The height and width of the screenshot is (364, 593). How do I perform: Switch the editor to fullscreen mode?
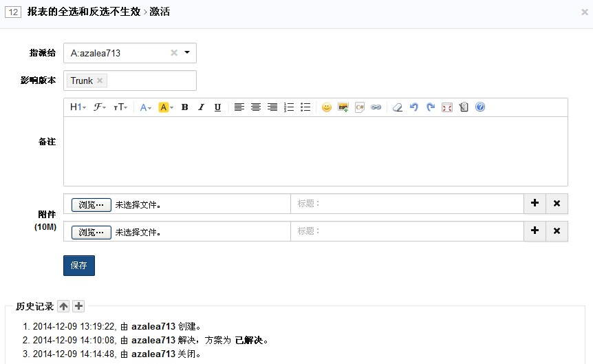446,107
